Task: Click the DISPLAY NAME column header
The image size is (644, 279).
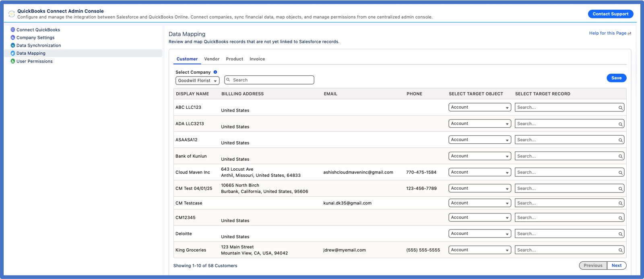Action: click(192, 94)
